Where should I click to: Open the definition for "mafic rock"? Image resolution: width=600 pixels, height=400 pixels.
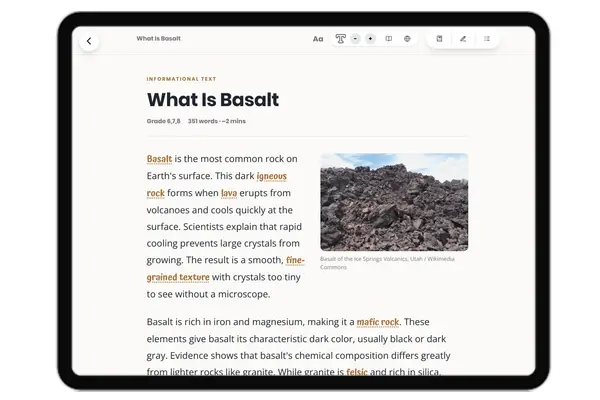(378, 322)
